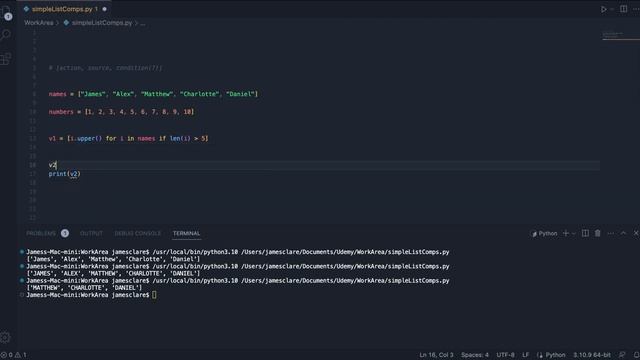Click the minimap code overview
Image resolution: width=640 pixels, height=360 pixels.
click(x=620, y=36)
